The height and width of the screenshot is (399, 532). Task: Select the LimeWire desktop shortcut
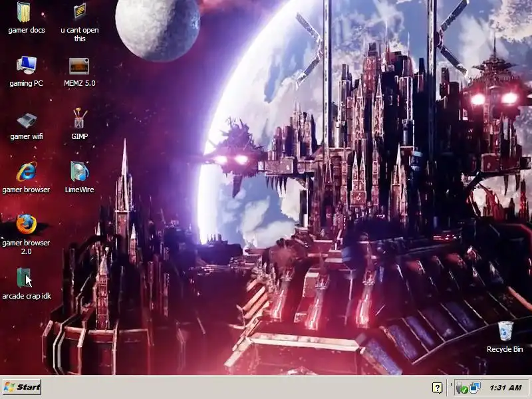pos(79,172)
